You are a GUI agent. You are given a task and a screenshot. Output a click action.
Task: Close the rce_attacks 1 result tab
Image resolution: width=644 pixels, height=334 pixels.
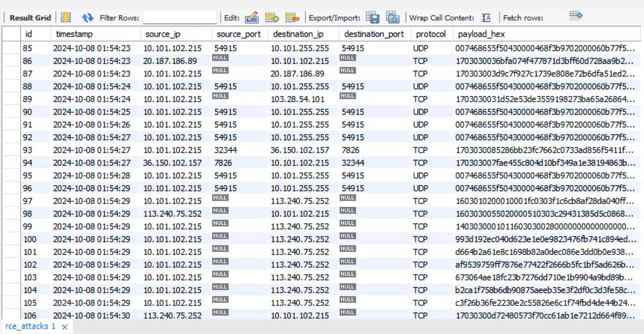(64, 327)
